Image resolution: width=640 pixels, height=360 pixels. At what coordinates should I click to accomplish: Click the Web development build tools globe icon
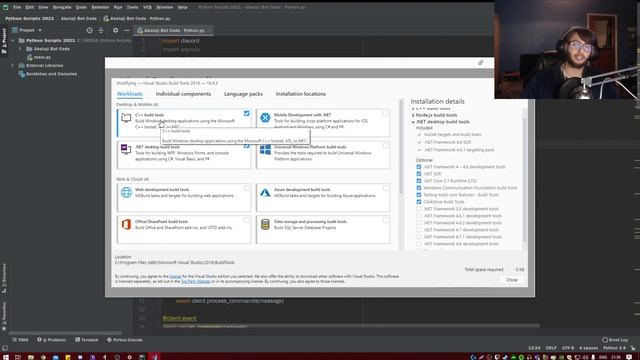click(x=126, y=192)
